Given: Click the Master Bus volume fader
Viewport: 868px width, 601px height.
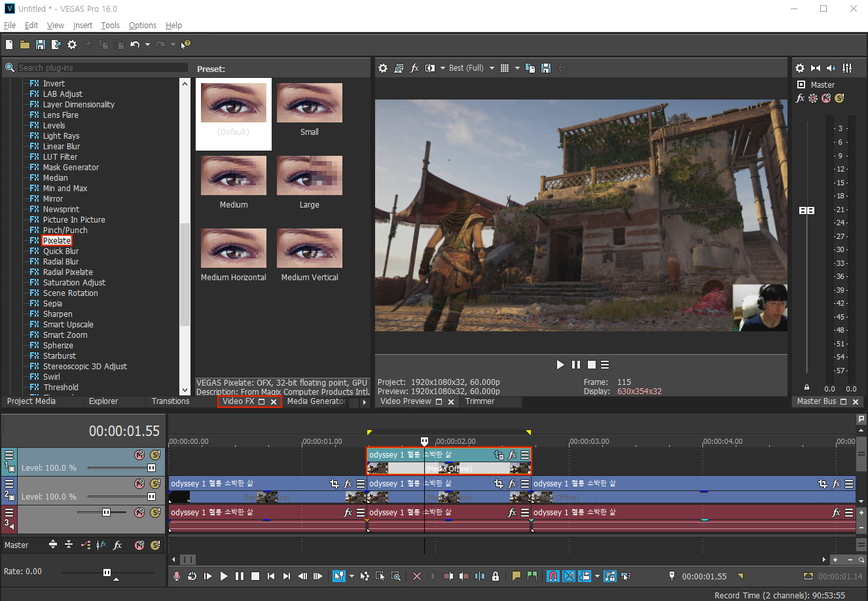Looking at the screenshot, I should [x=807, y=210].
